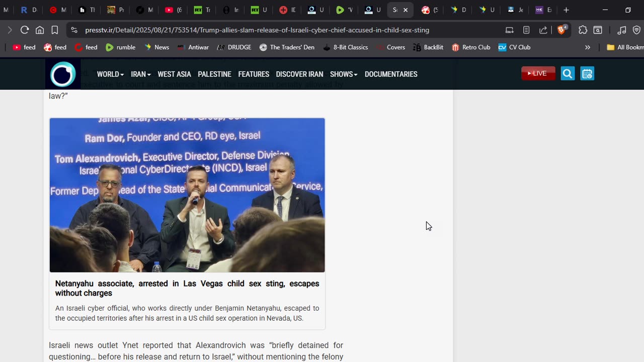
Task: Open the PALESTINE section
Action: [x=214, y=74]
